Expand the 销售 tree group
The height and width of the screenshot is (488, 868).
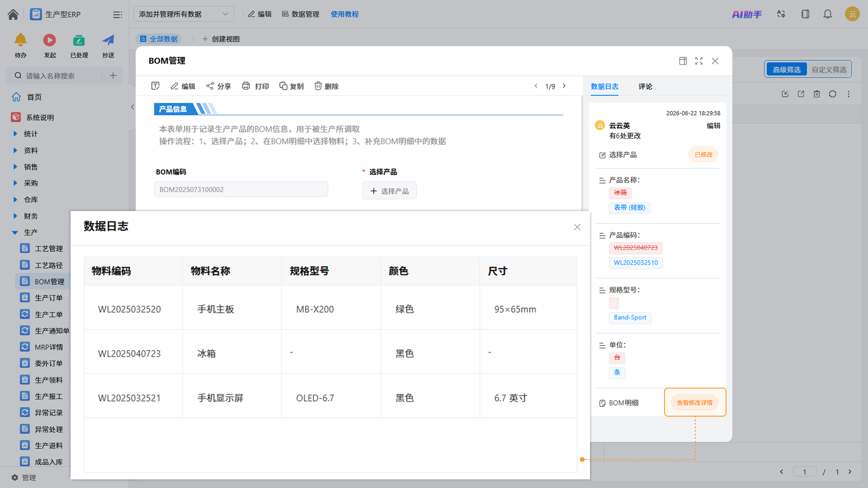[x=15, y=167]
